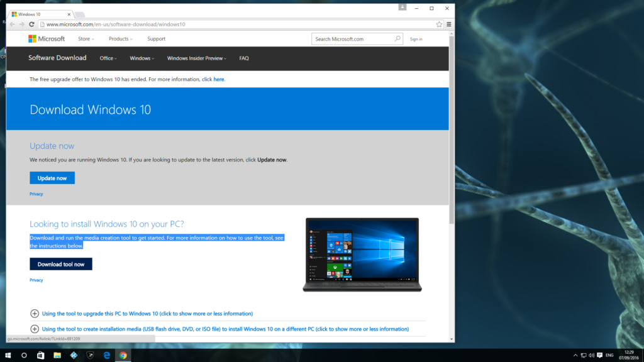
Task: Click the Download tool now button
Action: 61,265
